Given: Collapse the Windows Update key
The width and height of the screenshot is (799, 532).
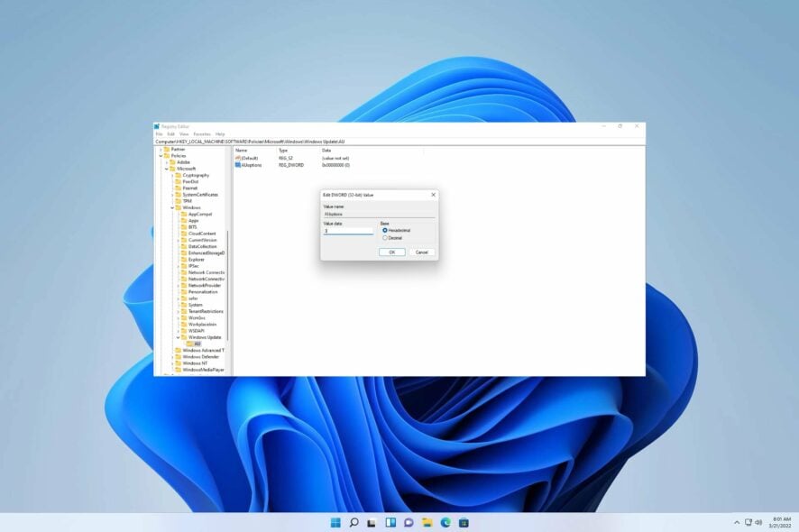Looking at the screenshot, I should coord(178,337).
